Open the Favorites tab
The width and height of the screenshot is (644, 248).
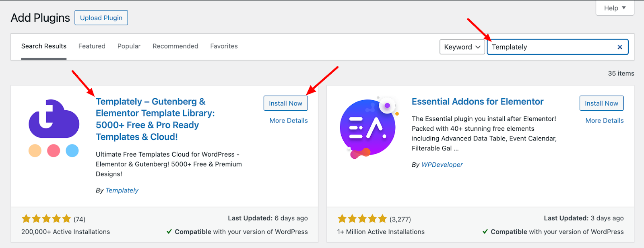pos(224,46)
